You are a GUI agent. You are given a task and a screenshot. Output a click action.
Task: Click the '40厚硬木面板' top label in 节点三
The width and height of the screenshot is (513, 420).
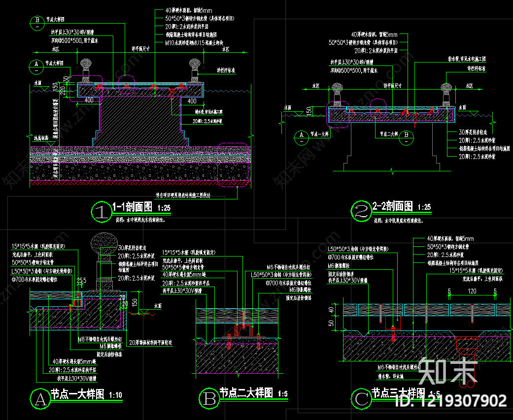(450, 239)
